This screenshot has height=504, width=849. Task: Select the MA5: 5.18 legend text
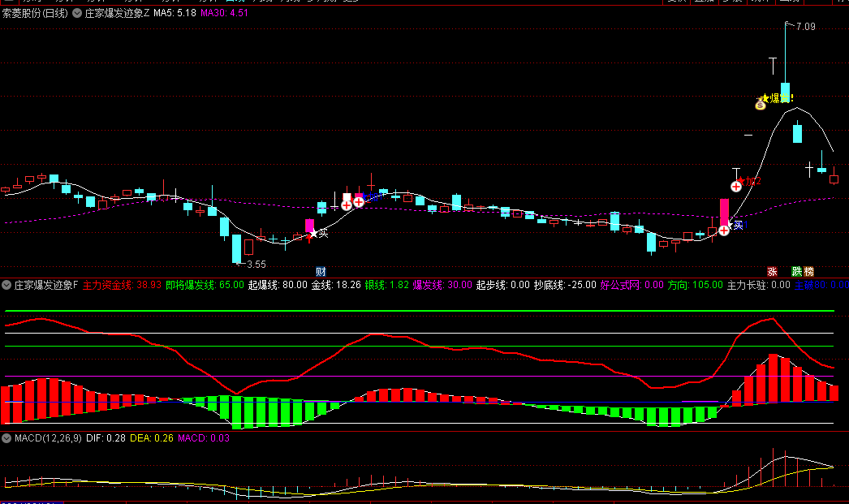175,13
